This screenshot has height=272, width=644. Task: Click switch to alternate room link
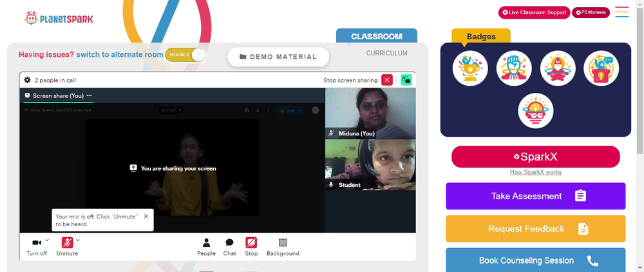(120, 55)
